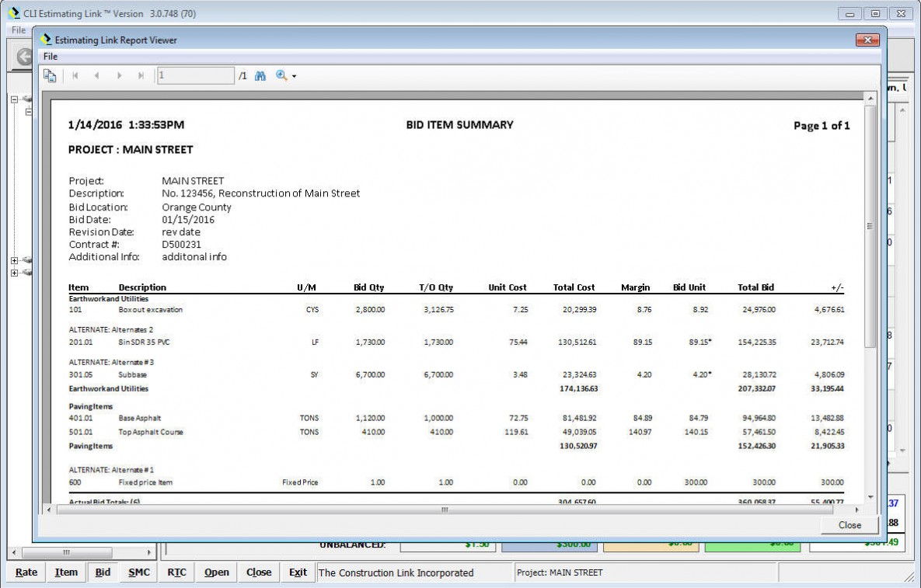This screenshot has height=588, width=921.
Task: Click 'PROJECT : MAIN STREET' heading
Action: 131,150
